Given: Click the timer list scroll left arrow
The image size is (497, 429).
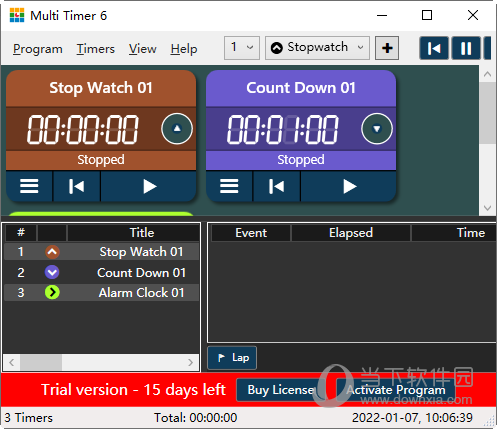Looking at the screenshot, I should pos(12,362).
